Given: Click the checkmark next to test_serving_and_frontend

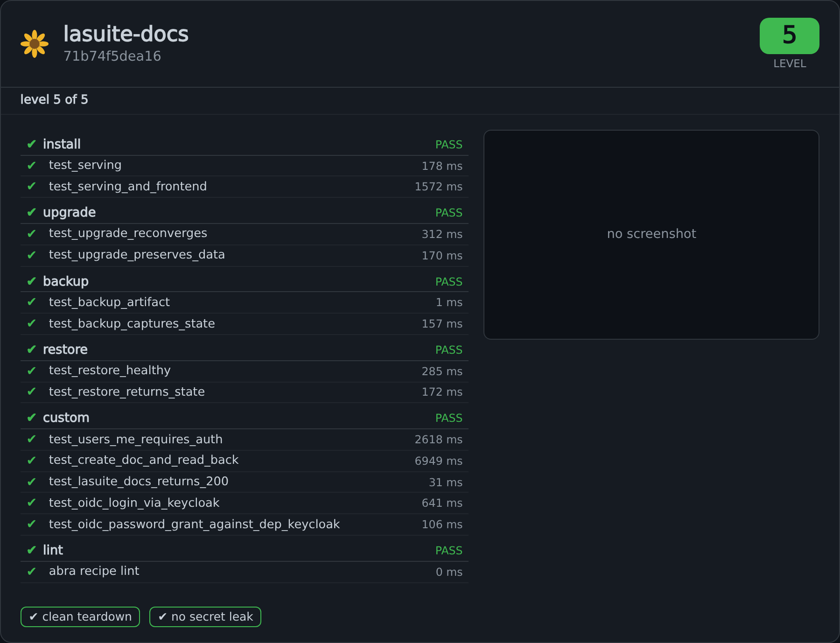Looking at the screenshot, I should coord(32,186).
